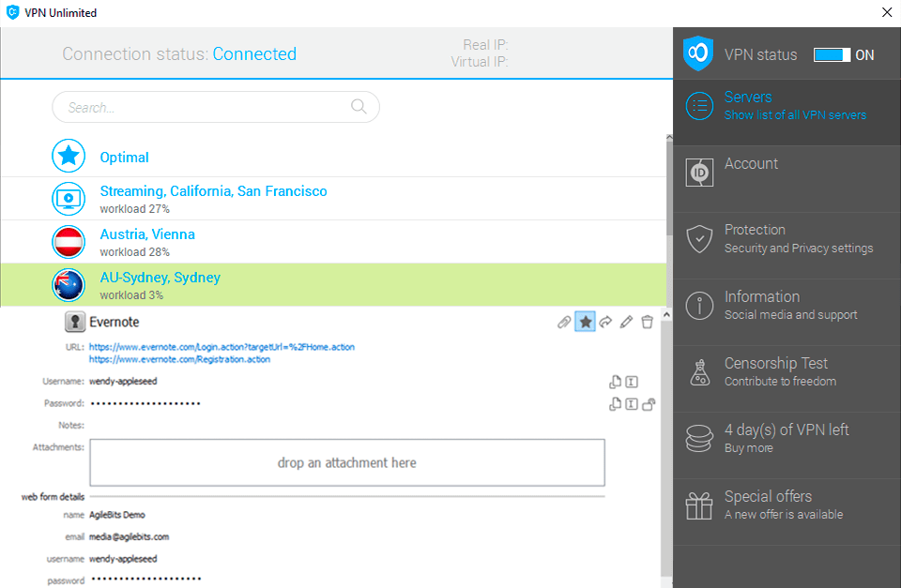Select the Protection shield icon
Image resolution: width=901 pixels, height=588 pixels.
coord(699,239)
